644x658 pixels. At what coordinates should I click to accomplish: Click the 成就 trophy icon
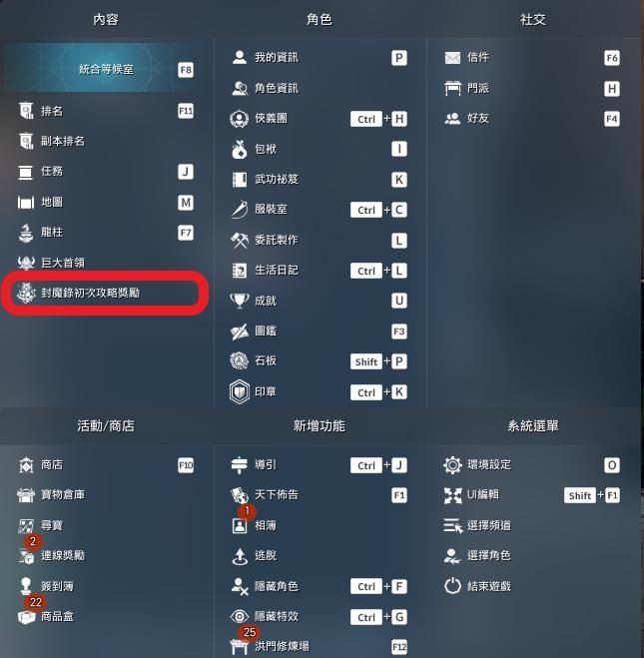(240, 301)
